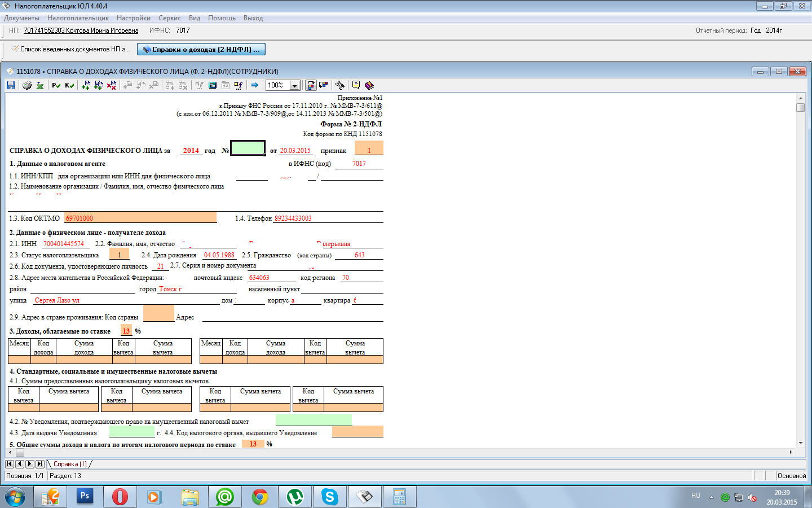Open the wrench settings tool

(340, 85)
